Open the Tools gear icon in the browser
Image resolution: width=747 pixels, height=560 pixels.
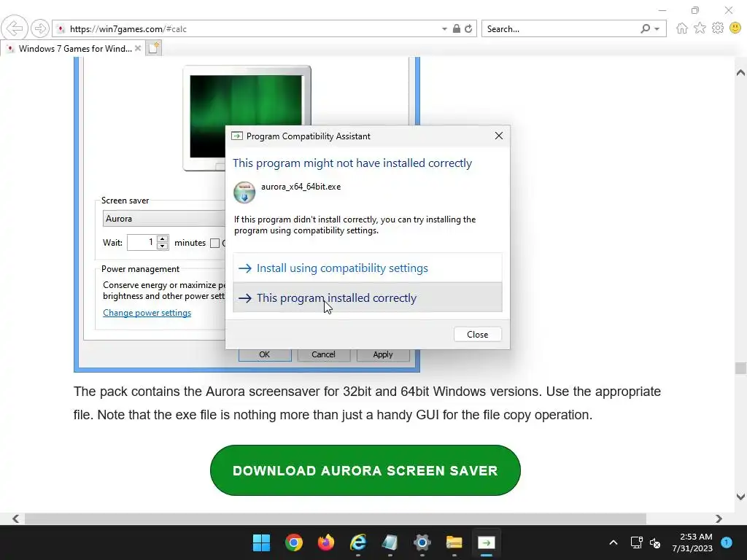(x=718, y=28)
